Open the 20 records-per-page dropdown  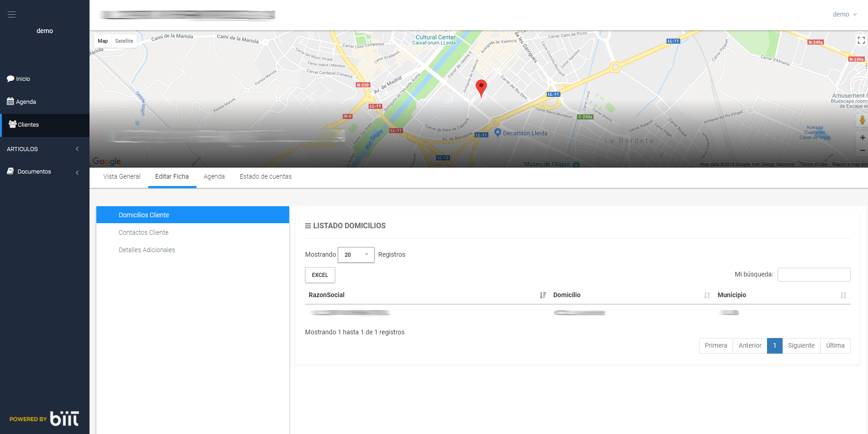pos(356,255)
